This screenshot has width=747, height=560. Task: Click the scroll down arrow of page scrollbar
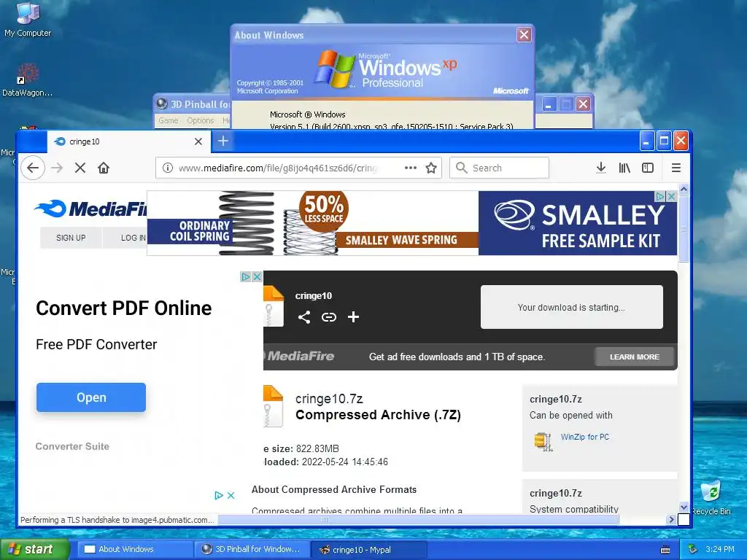click(684, 507)
